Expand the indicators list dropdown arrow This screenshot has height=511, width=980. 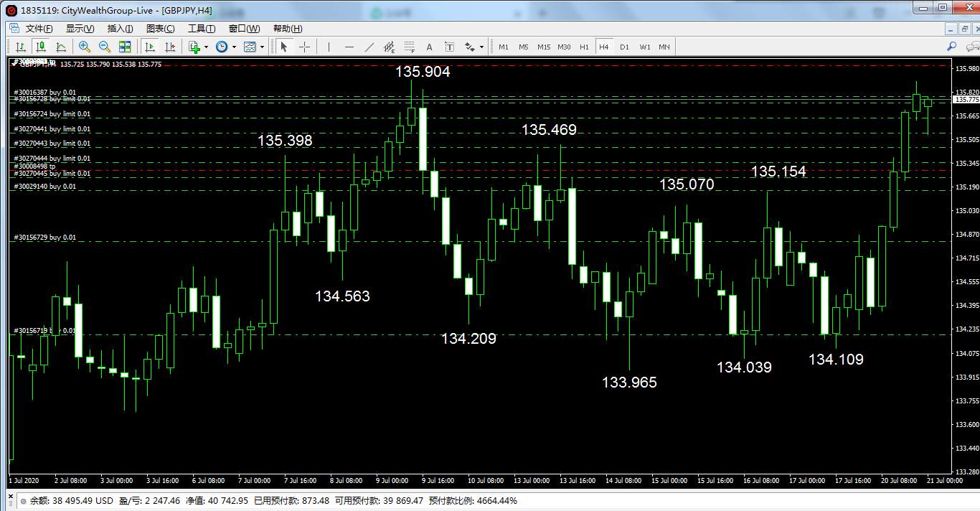[207, 47]
